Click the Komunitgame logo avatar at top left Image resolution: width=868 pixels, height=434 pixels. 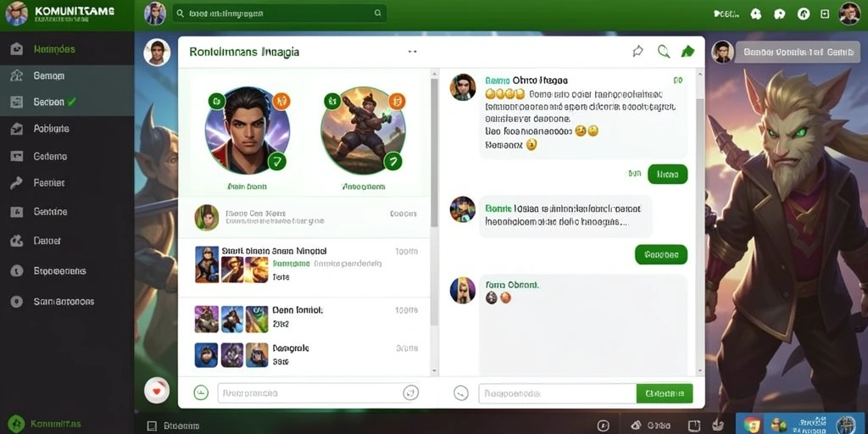tap(16, 14)
